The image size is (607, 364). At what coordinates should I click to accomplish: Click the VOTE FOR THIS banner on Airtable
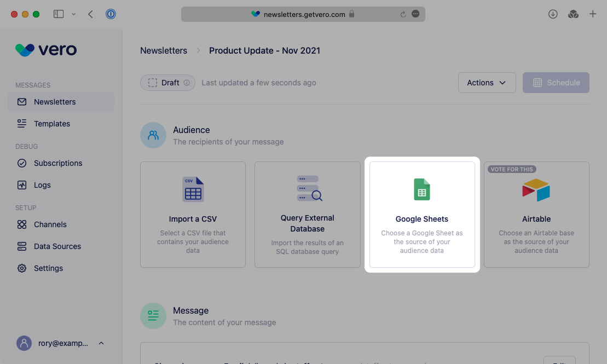point(511,169)
